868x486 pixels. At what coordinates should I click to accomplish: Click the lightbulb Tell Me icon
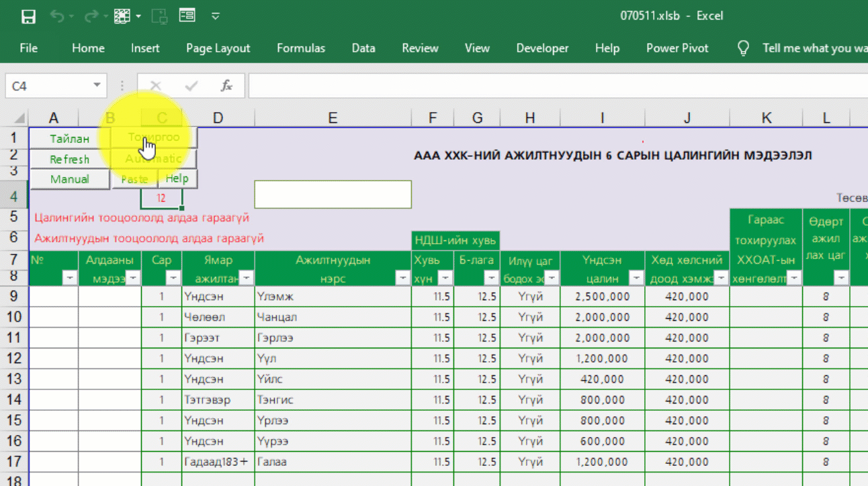click(743, 48)
